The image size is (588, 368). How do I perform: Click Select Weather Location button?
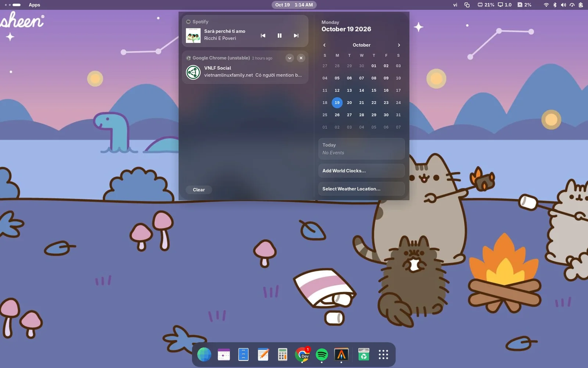(x=362, y=189)
